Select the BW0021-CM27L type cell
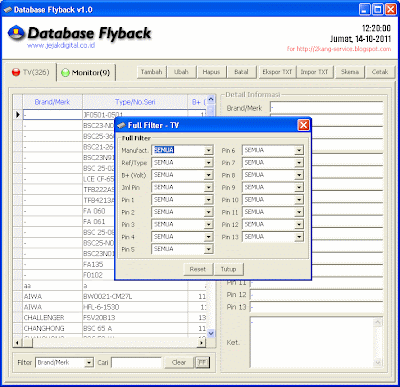Image resolution: width=400 pixels, height=387 pixels. click(135, 296)
